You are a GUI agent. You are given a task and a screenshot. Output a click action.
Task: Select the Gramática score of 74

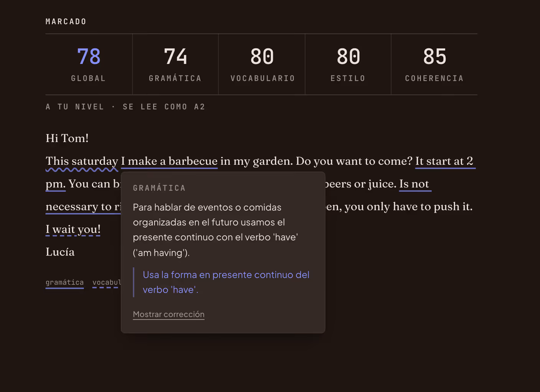click(x=175, y=64)
